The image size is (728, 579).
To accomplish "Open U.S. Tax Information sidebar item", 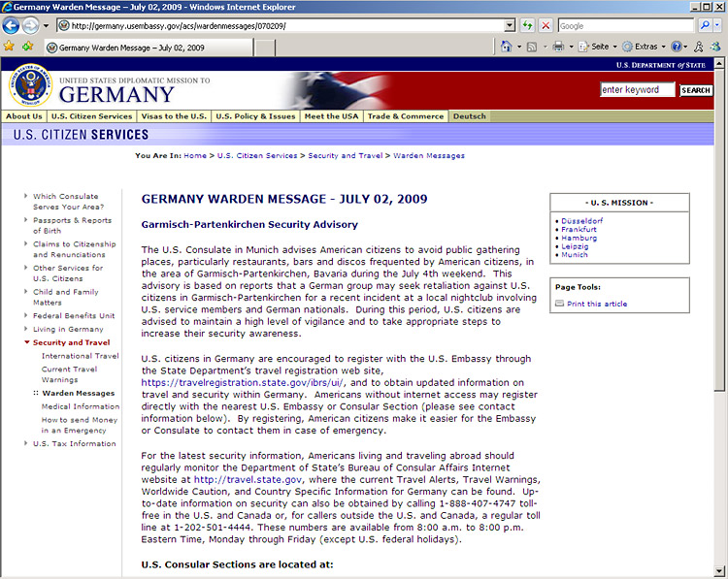I will [x=75, y=443].
